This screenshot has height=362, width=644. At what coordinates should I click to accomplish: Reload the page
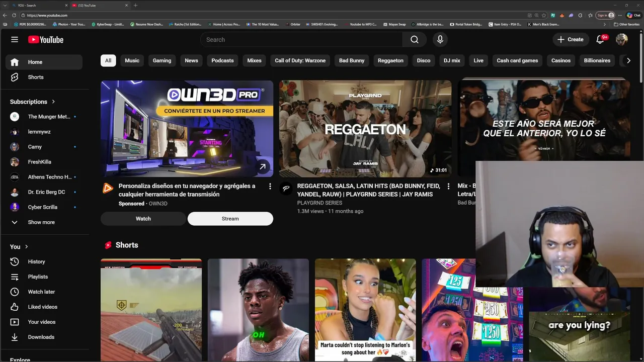(x=14, y=15)
